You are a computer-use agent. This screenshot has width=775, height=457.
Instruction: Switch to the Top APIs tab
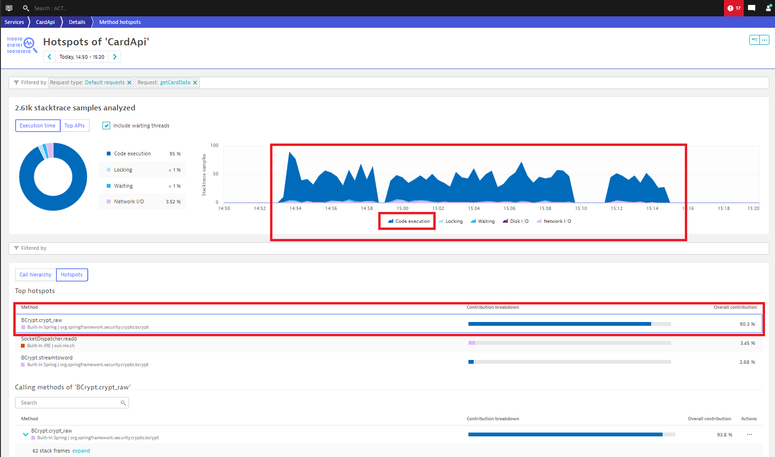(x=75, y=126)
